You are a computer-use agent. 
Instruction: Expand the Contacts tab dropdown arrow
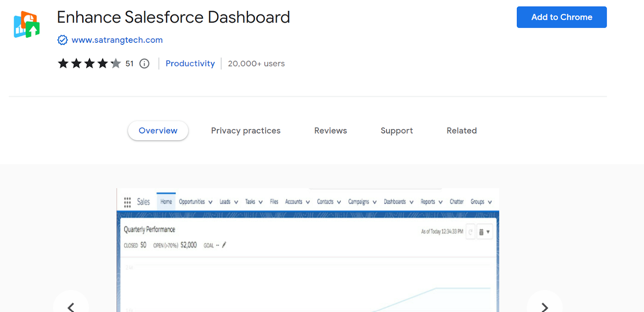pyautogui.click(x=339, y=202)
